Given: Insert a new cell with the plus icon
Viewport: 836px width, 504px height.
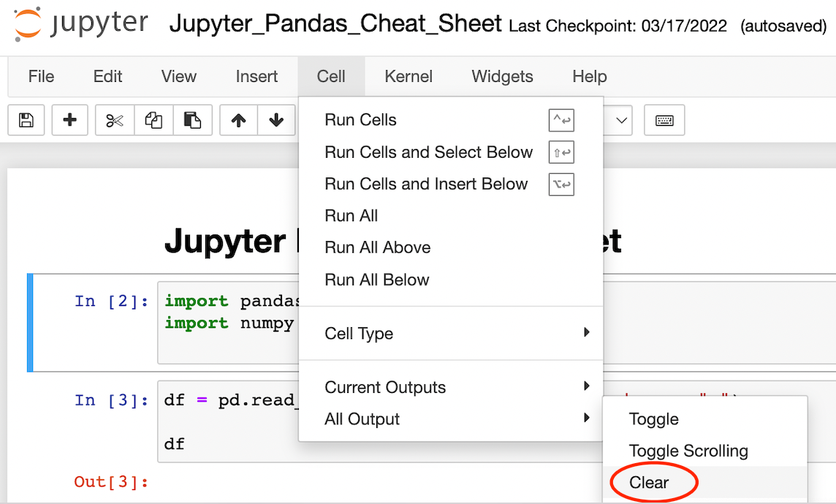Looking at the screenshot, I should [69, 121].
